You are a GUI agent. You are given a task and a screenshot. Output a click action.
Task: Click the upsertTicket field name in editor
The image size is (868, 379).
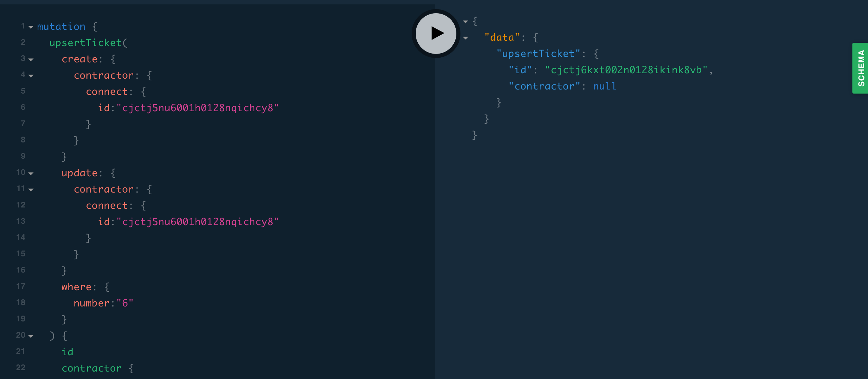85,43
